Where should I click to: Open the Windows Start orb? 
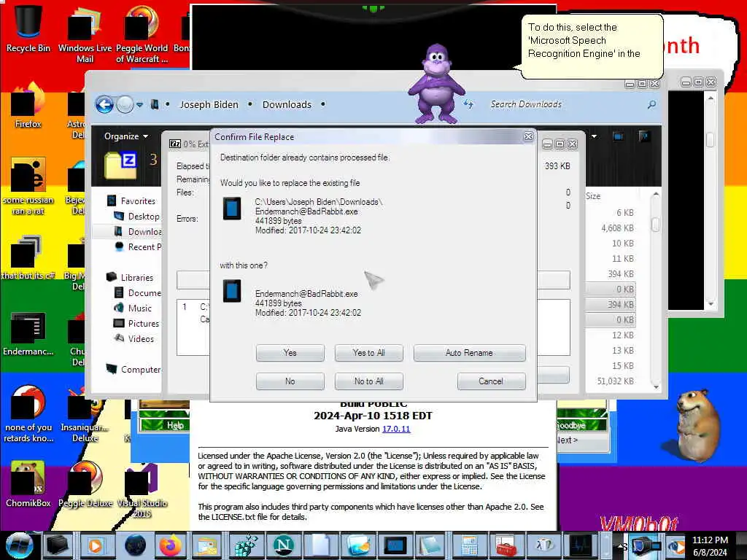point(18,545)
